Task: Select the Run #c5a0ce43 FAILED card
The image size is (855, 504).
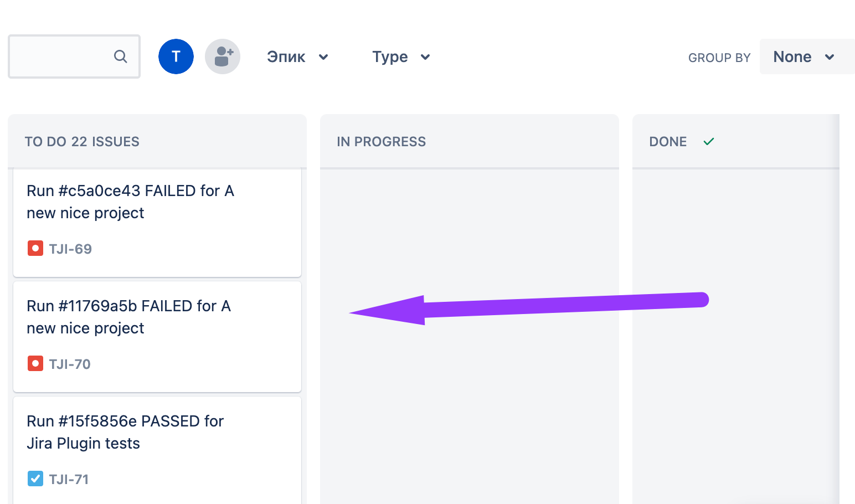Action: 157,223
